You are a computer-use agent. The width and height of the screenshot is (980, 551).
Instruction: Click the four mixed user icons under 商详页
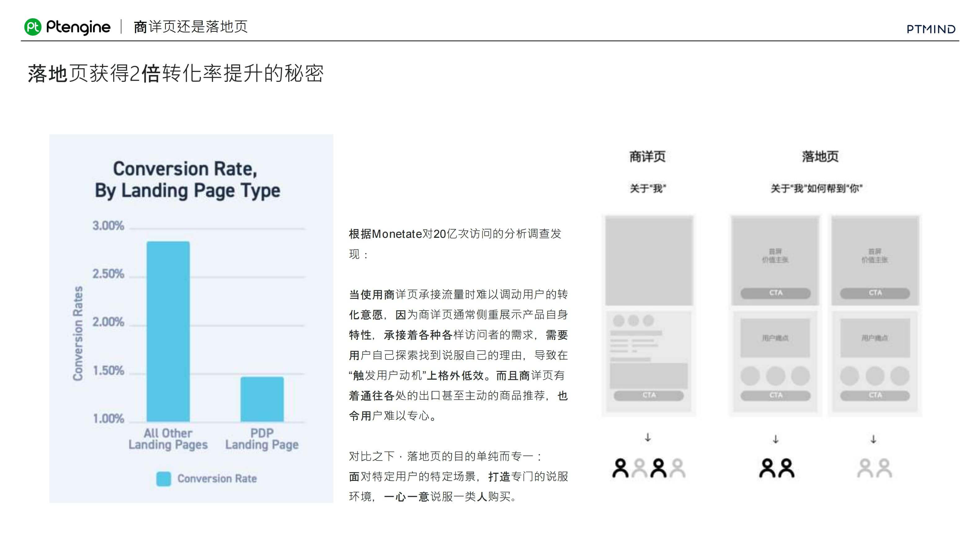coord(649,468)
